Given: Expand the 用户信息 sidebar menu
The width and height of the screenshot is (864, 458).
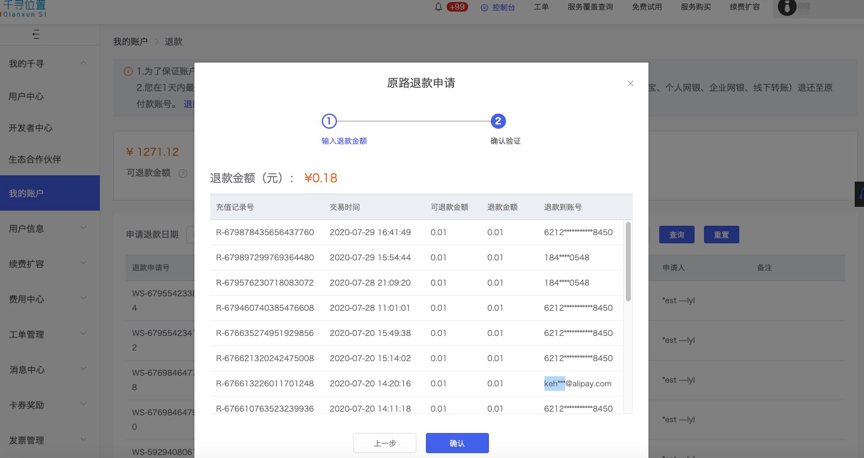Looking at the screenshot, I should click(83, 228).
